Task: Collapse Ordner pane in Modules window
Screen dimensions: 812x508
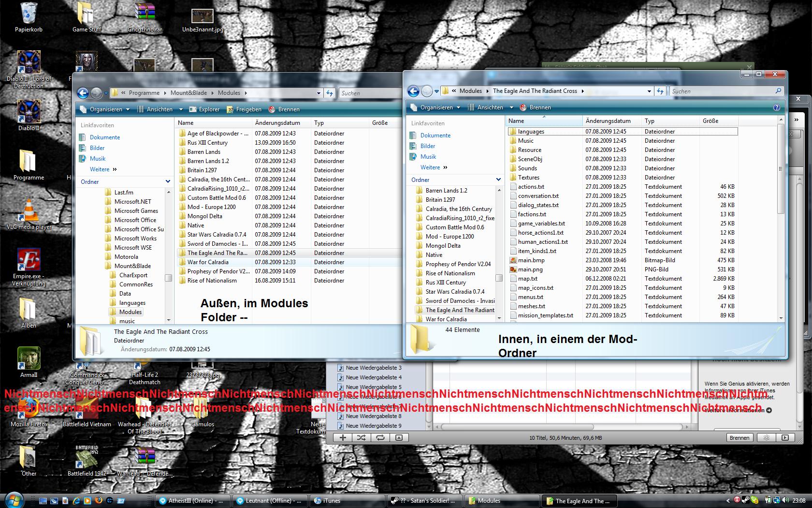Action: [x=168, y=181]
